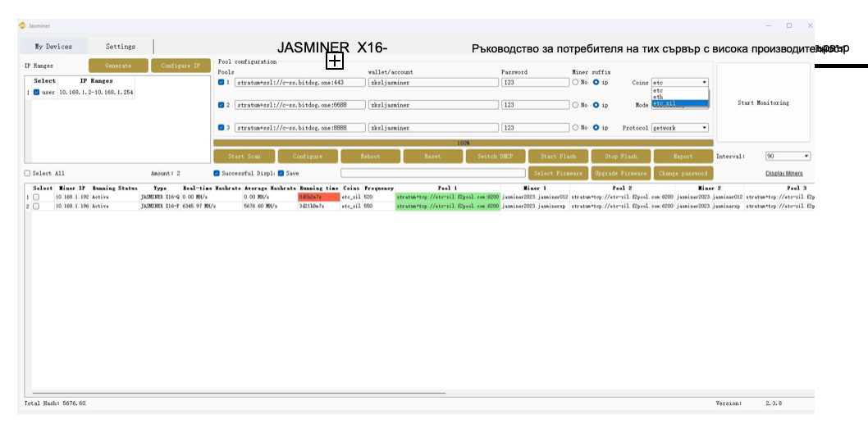The width and height of the screenshot is (868, 428).
Task: Open the Interval dropdown showing 90
Action: point(788,157)
